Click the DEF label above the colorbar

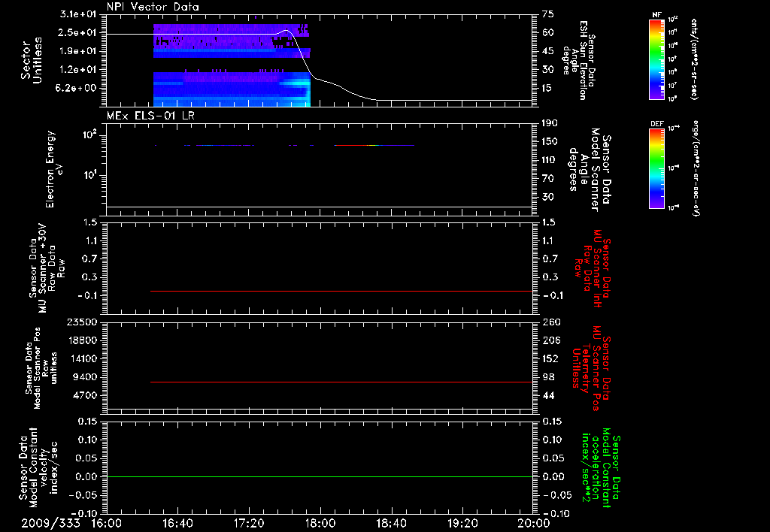click(x=657, y=124)
